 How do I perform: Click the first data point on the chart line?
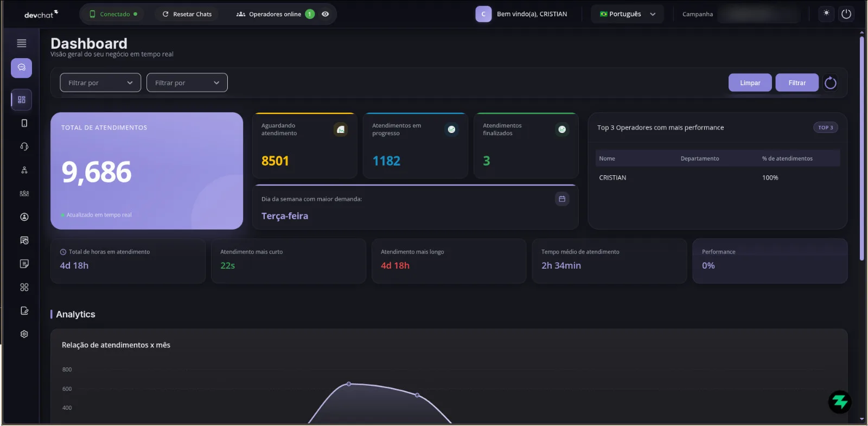tap(349, 384)
